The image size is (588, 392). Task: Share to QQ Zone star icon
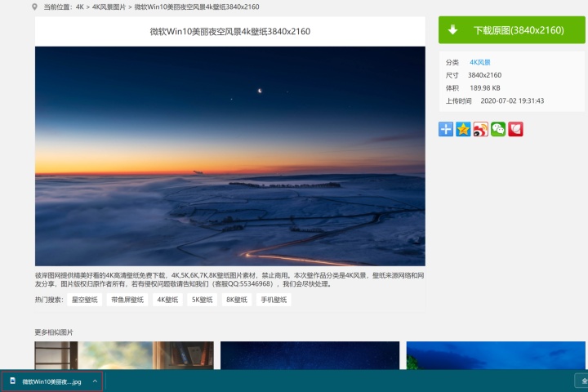[x=463, y=129]
